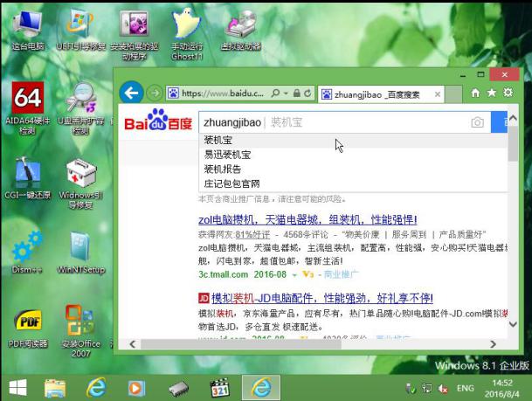Click the camera image-search icon in Baidu box

coord(477,122)
